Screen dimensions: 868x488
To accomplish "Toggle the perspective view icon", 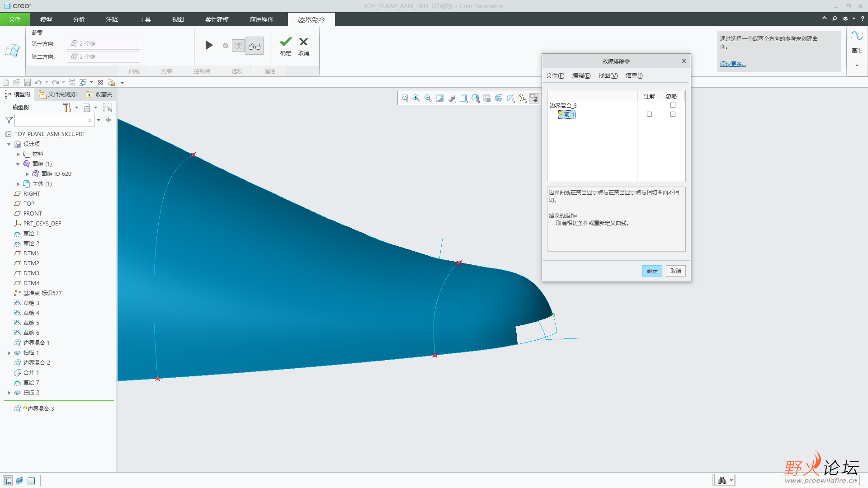I will pyautogui.click(x=499, y=98).
